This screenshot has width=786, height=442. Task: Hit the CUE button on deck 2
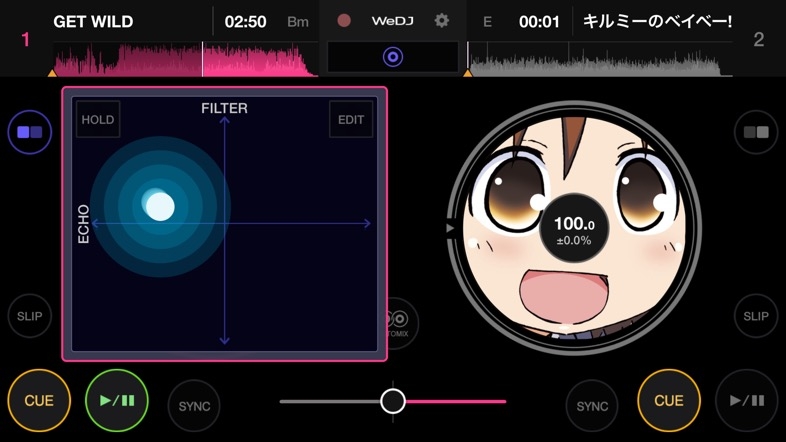pyautogui.click(x=669, y=400)
